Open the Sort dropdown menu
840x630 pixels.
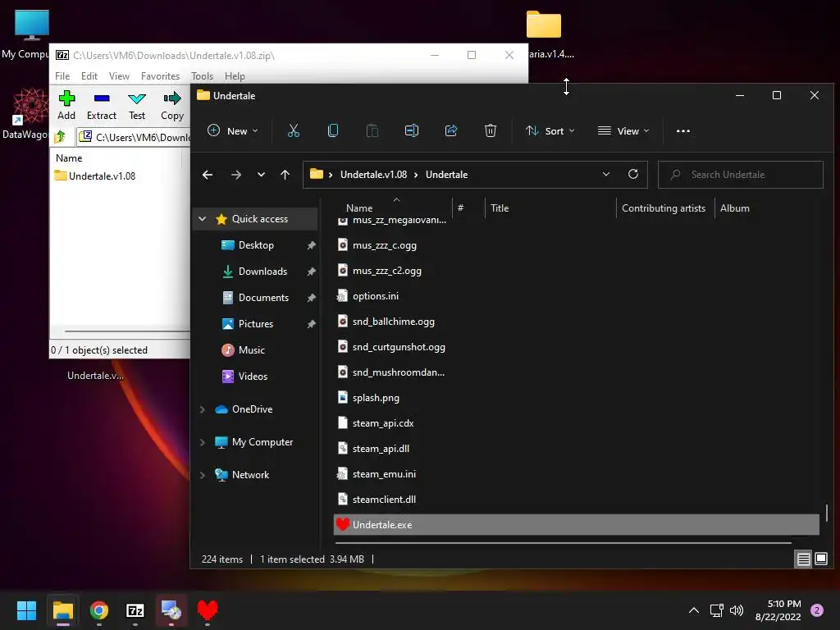pyautogui.click(x=550, y=130)
